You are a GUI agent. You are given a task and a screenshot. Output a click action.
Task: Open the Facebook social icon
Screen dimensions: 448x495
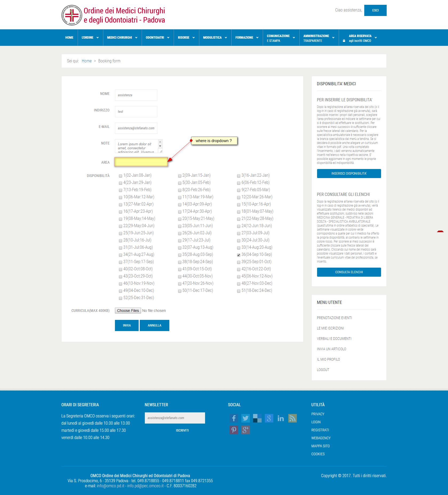pyautogui.click(x=234, y=418)
